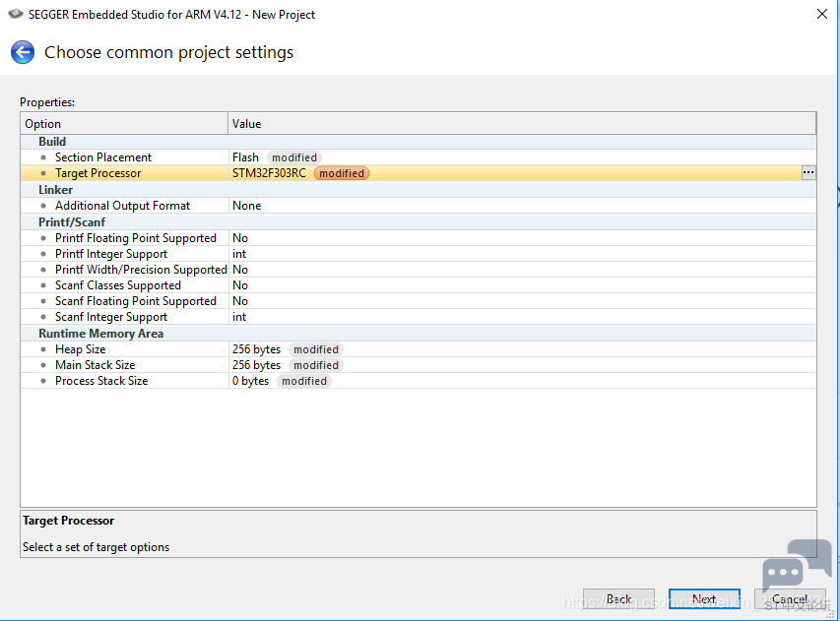840x621 pixels.
Task: Click the SEGGER Embedded Studio title bar icon
Action: click(16, 14)
